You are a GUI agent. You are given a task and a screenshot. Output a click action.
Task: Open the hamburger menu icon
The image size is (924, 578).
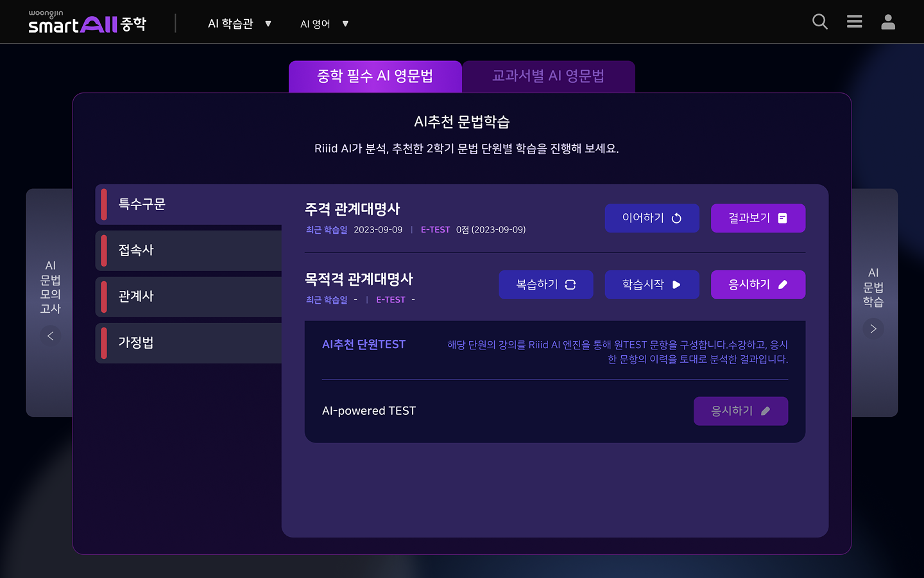(x=854, y=21)
